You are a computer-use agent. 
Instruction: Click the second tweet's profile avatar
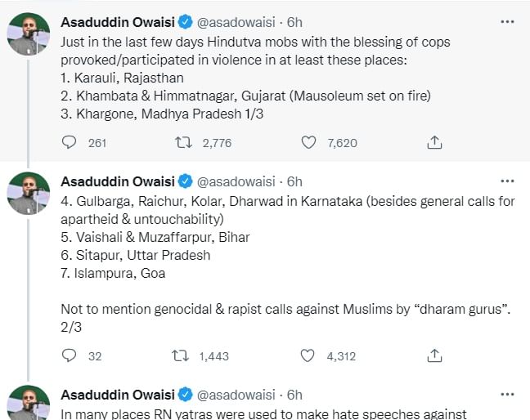(x=29, y=194)
